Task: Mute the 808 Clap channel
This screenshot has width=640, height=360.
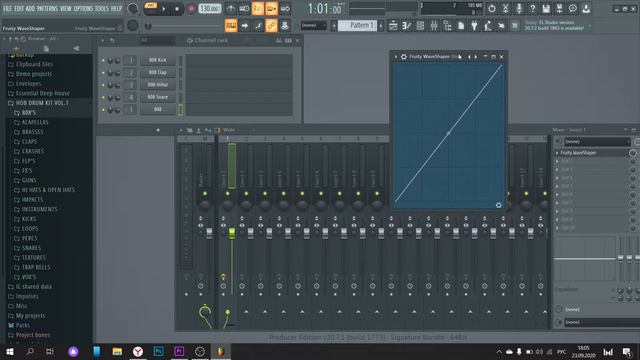Action: pos(103,73)
